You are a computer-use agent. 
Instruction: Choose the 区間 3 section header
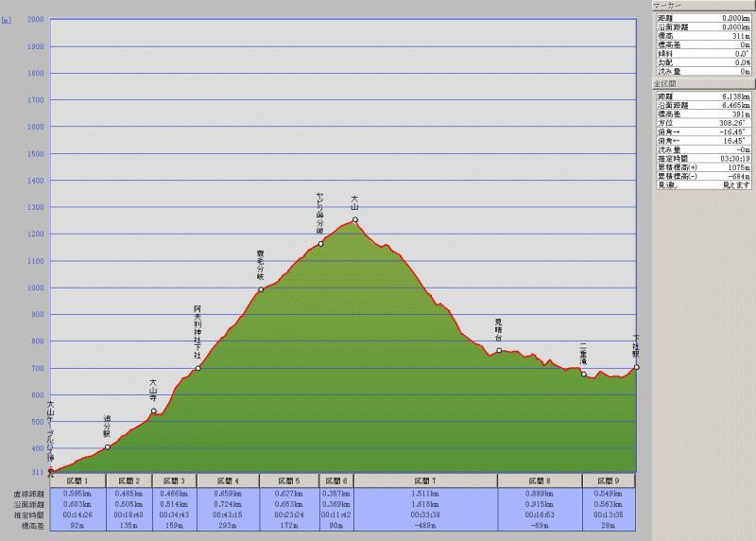pos(175,480)
